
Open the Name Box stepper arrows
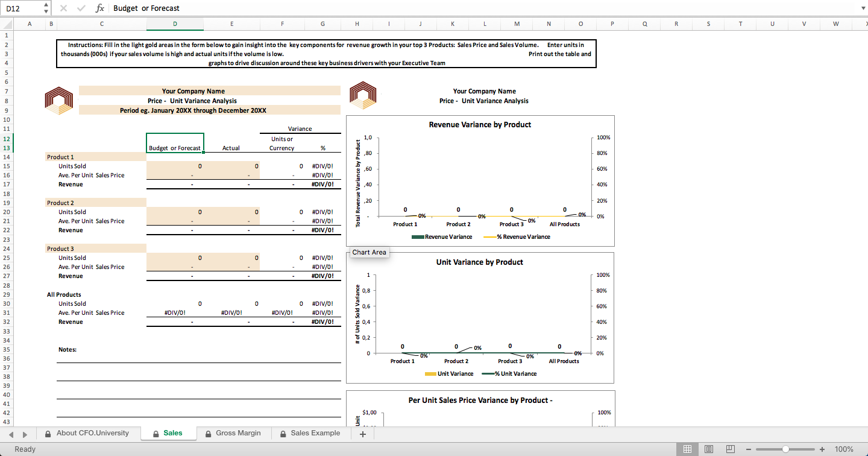coord(46,8)
